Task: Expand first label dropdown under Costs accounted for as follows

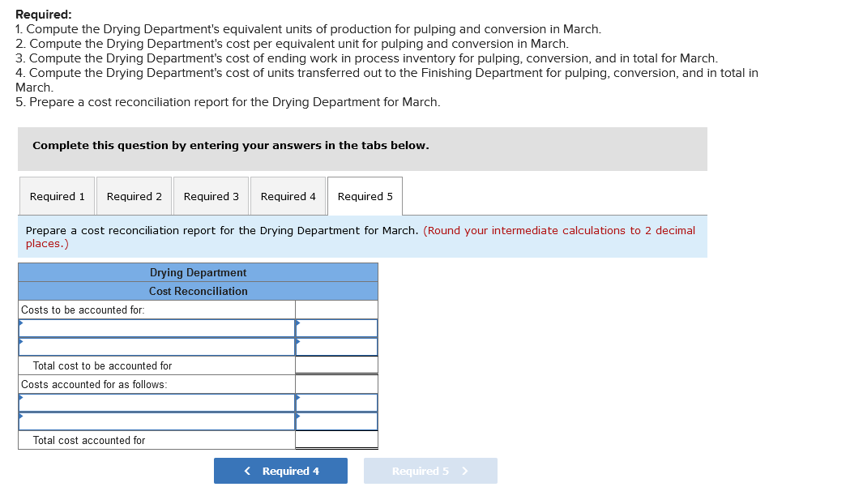Action: point(157,403)
